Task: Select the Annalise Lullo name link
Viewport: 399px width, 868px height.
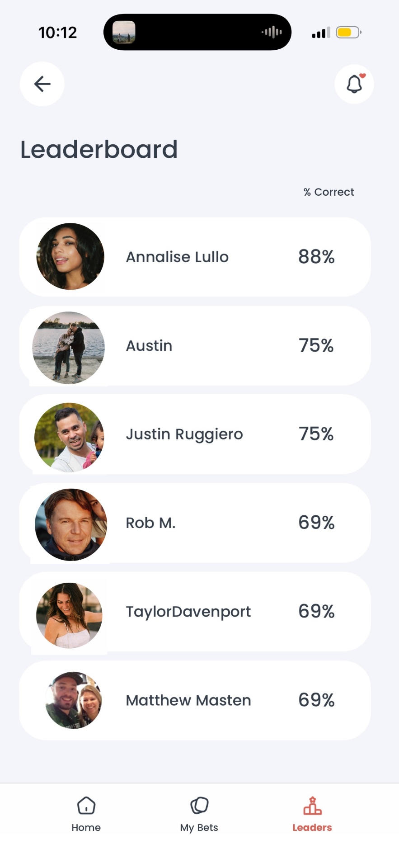Action: pyautogui.click(x=177, y=257)
